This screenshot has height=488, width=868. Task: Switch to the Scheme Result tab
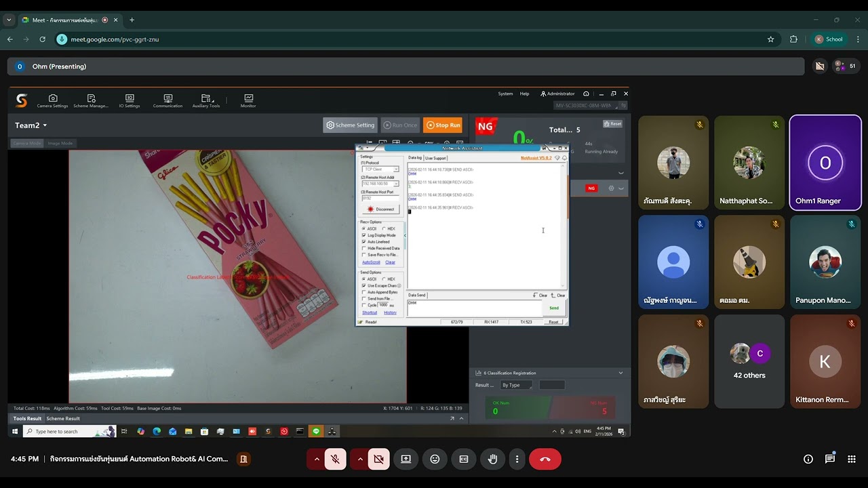coord(63,418)
